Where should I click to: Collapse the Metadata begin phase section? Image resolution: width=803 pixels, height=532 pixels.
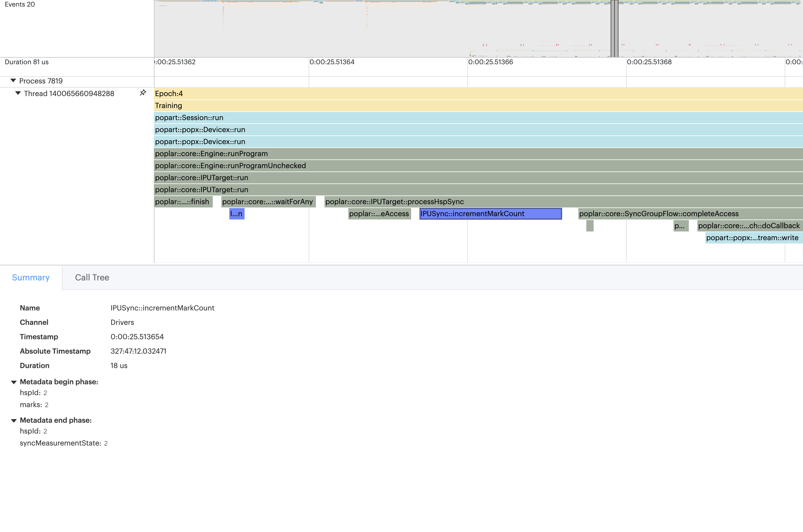(14, 382)
